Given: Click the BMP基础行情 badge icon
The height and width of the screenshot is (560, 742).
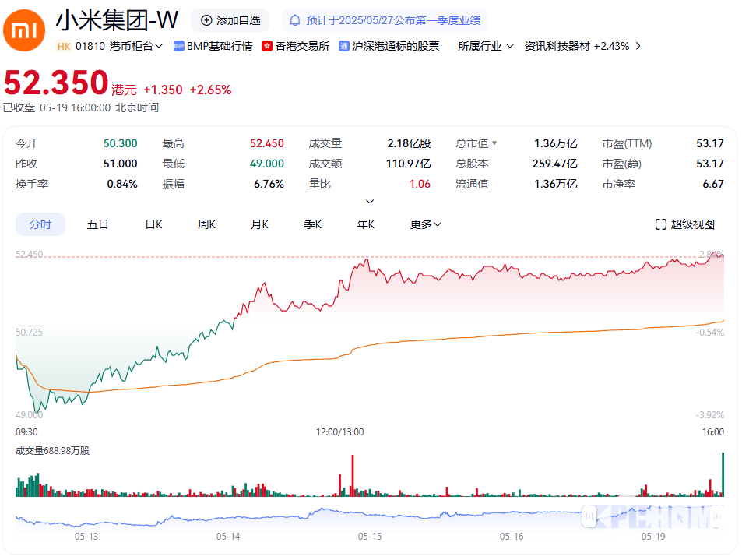Looking at the screenshot, I should pyautogui.click(x=178, y=46).
